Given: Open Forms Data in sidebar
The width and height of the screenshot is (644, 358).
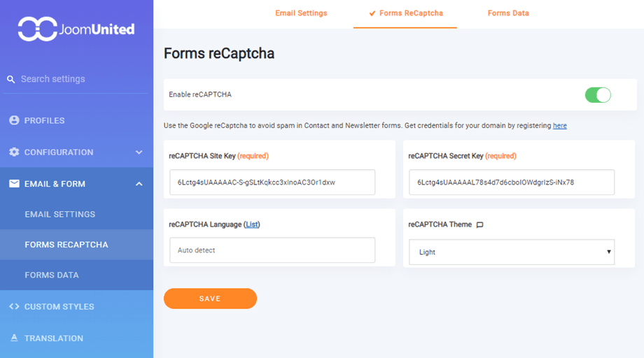Looking at the screenshot, I should [x=76, y=275].
